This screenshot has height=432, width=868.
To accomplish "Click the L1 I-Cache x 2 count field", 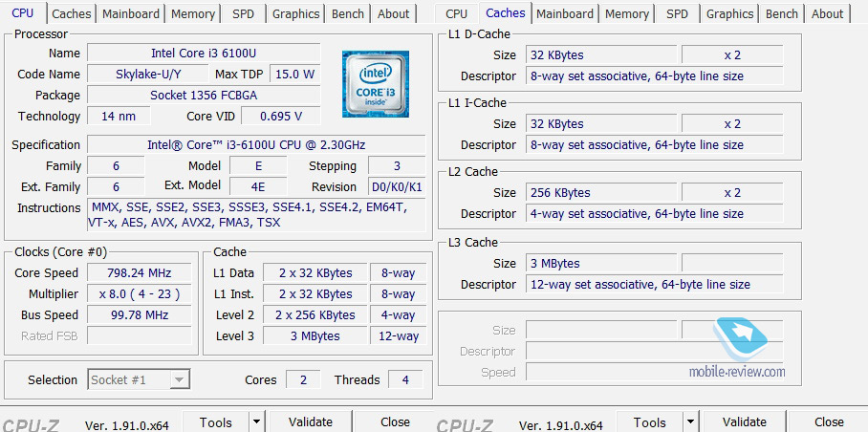I will point(732,124).
